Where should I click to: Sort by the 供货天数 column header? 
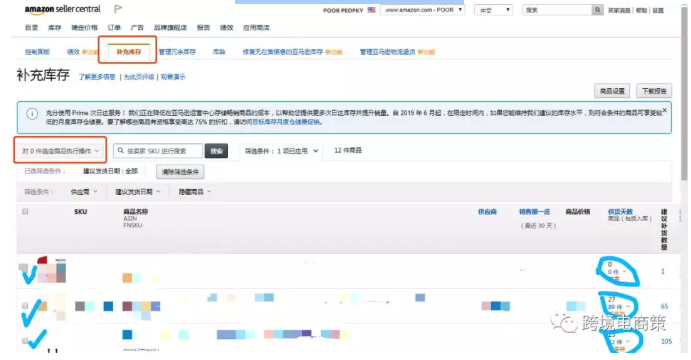tap(620, 212)
